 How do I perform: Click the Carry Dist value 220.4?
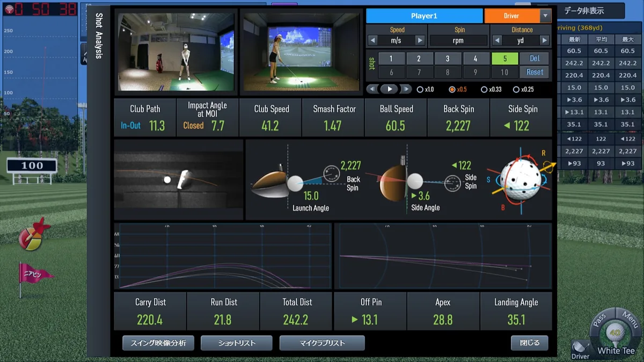point(150,320)
